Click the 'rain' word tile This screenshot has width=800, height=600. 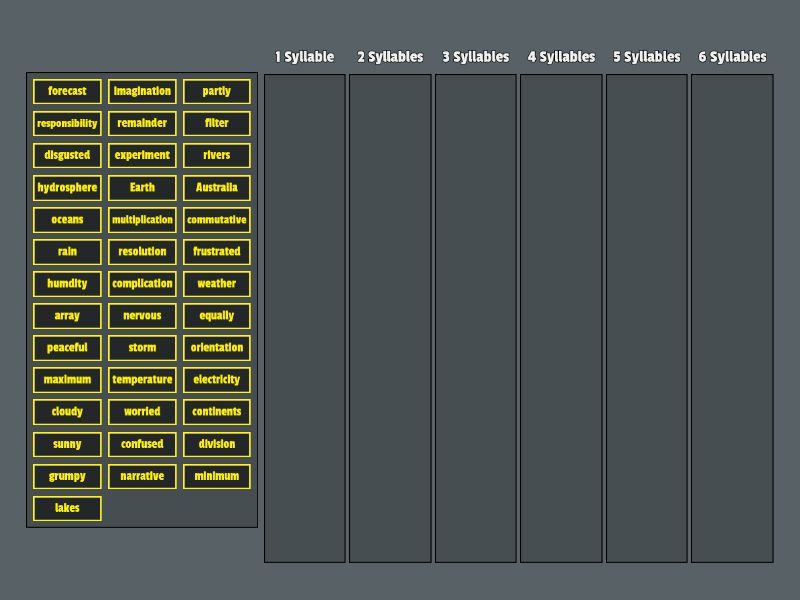67,252
